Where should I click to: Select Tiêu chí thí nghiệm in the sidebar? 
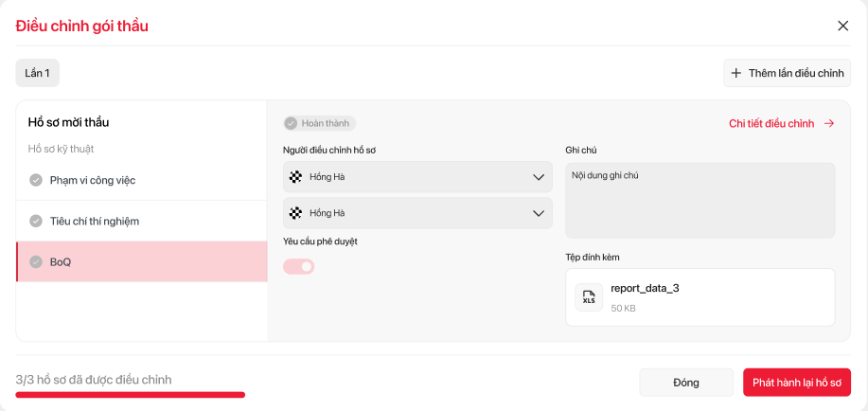pos(142,221)
